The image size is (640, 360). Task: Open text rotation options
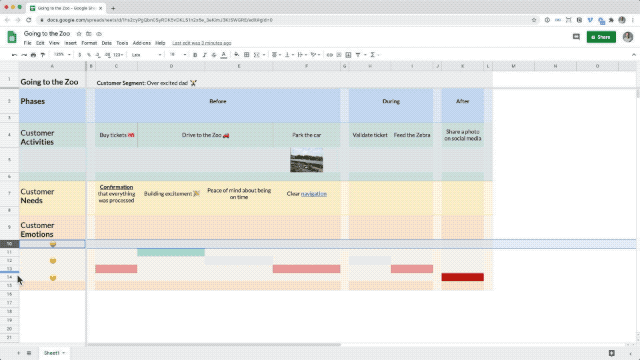(x=315, y=55)
